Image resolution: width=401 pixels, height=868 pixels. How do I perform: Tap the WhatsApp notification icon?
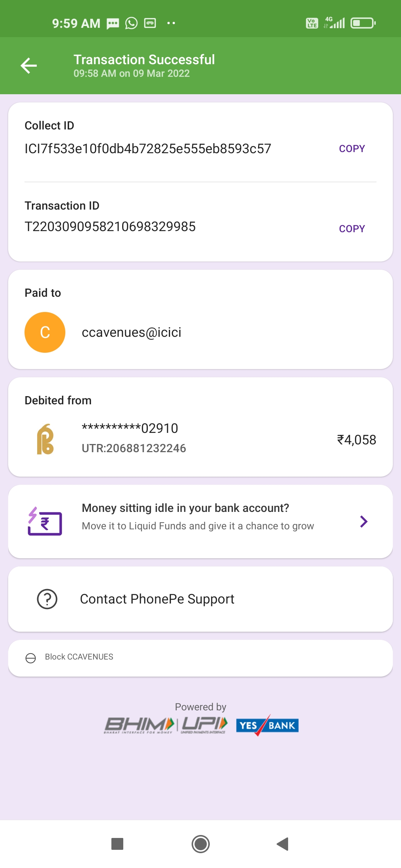pos(131,23)
